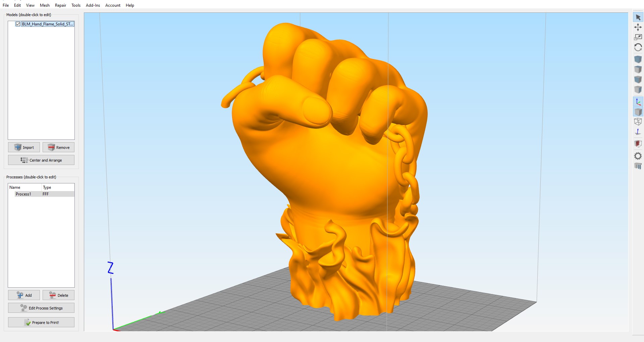Viewport: 644px width, 342px height.
Task: Open the cross section view tool
Action: point(638,144)
